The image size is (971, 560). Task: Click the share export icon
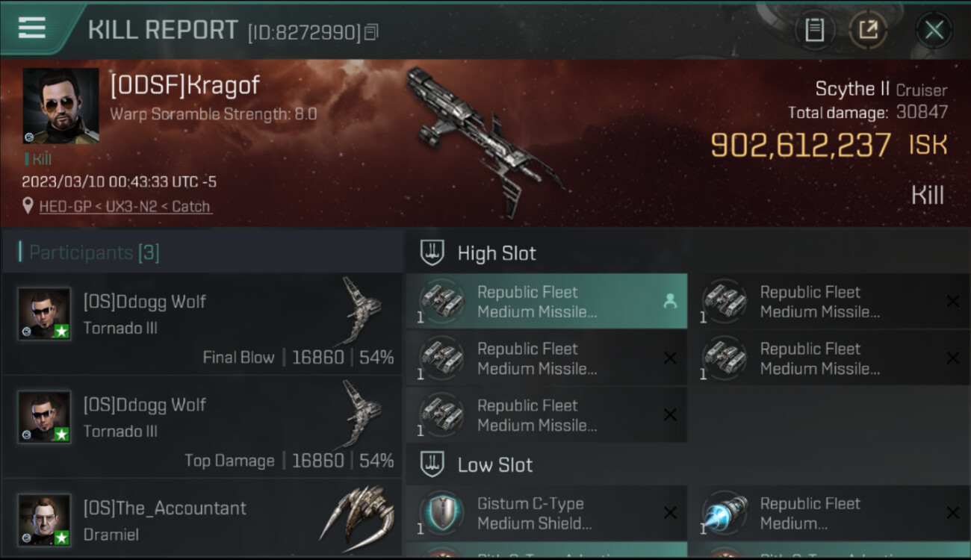pos(868,30)
